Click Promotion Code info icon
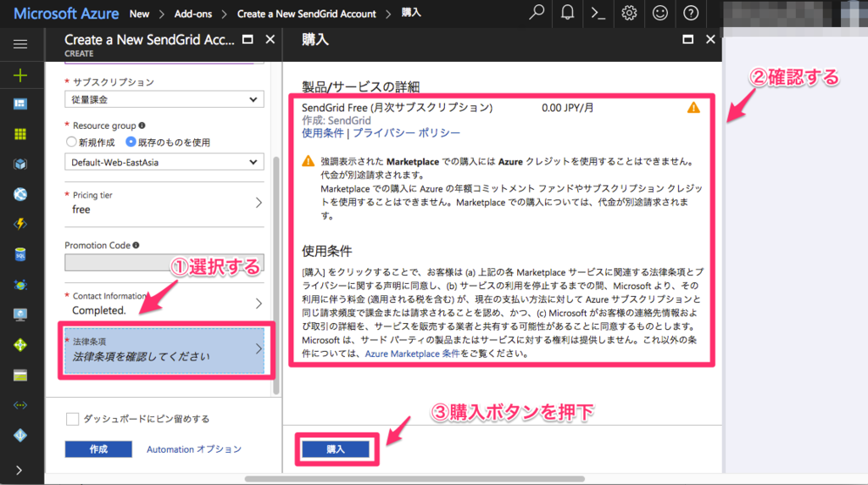 pyautogui.click(x=136, y=245)
